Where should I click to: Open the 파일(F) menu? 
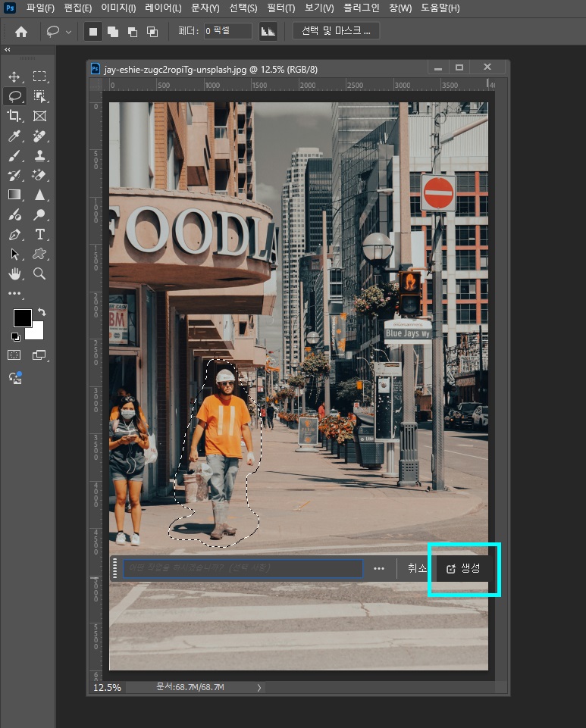point(40,8)
